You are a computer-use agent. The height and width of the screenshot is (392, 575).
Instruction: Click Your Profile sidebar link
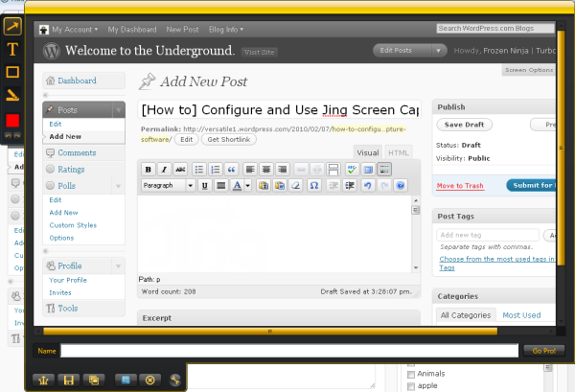coord(68,280)
